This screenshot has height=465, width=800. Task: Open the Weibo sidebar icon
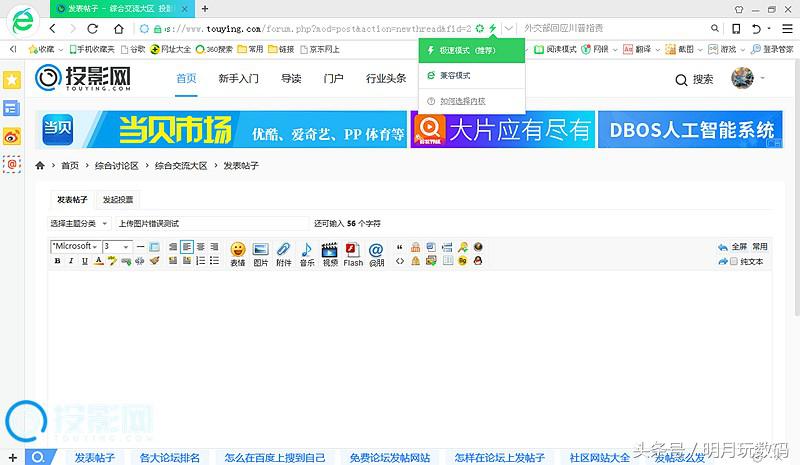tap(12, 137)
